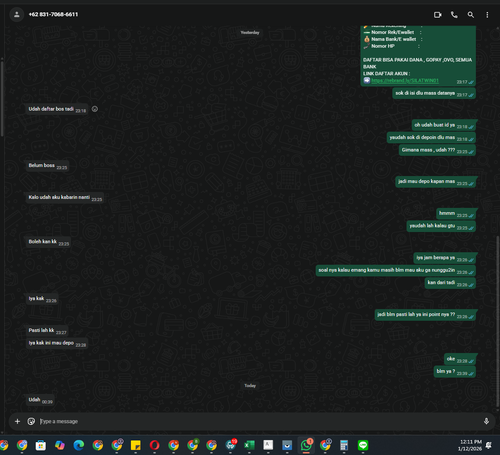The image size is (500, 455).
Task: Focus the Type a message field
Action: click(258, 421)
